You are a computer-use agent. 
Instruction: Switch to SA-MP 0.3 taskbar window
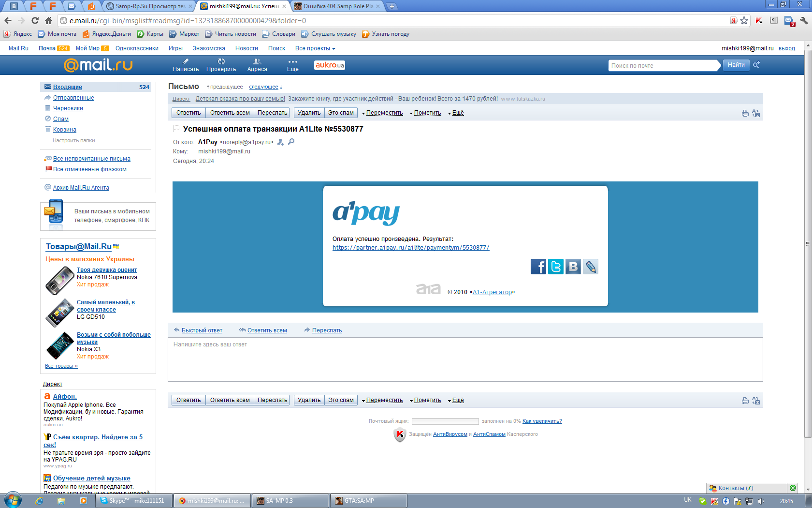290,501
